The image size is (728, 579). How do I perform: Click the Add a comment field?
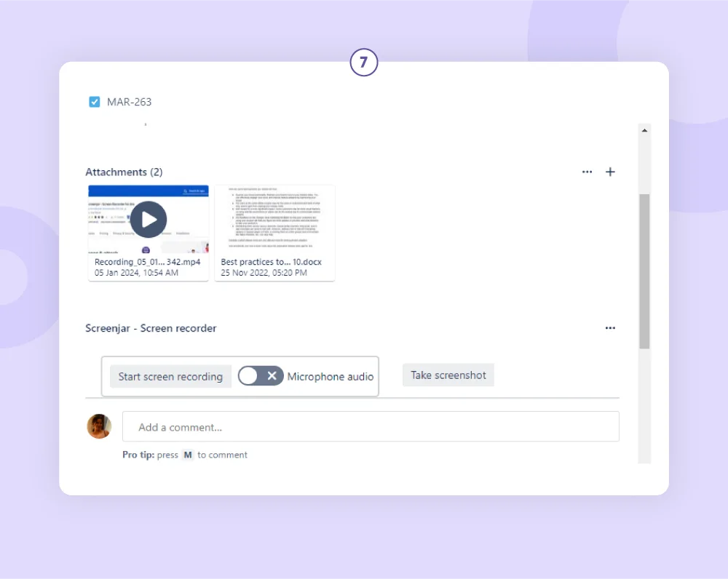[x=371, y=426]
